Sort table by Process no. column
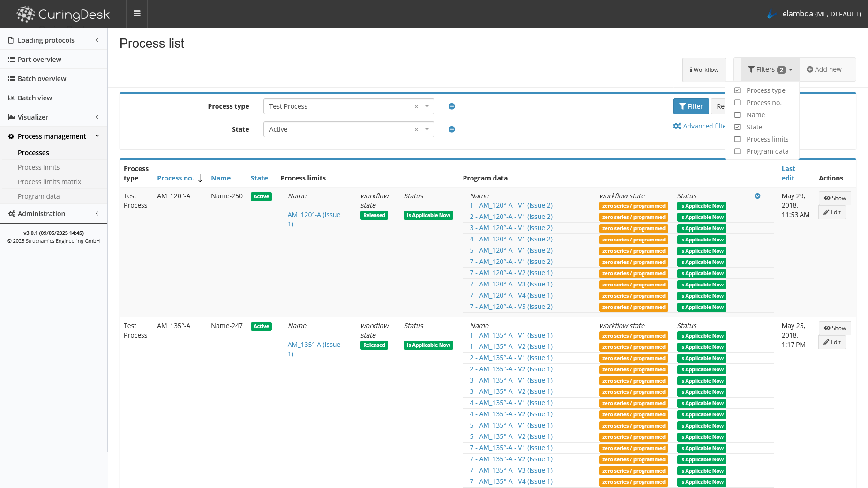Image resolution: width=868 pixels, height=488 pixels. 175,178
